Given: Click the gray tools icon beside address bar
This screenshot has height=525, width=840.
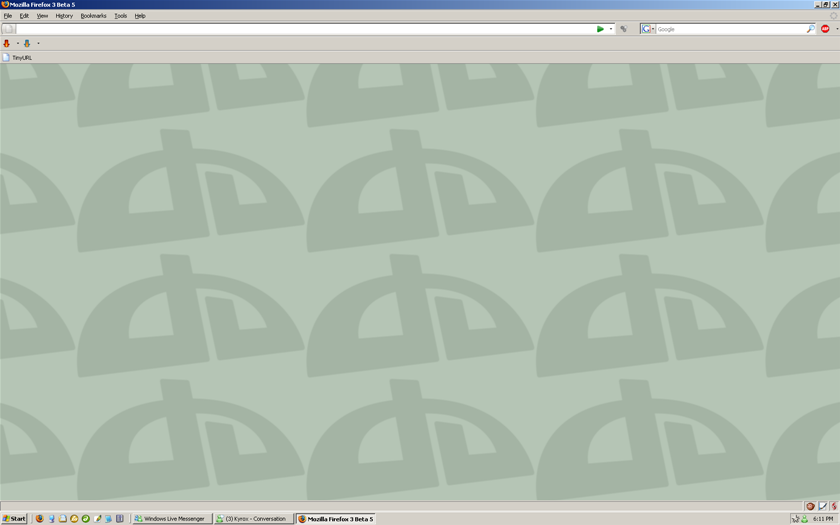Looking at the screenshot, I should tap(624, 29).
